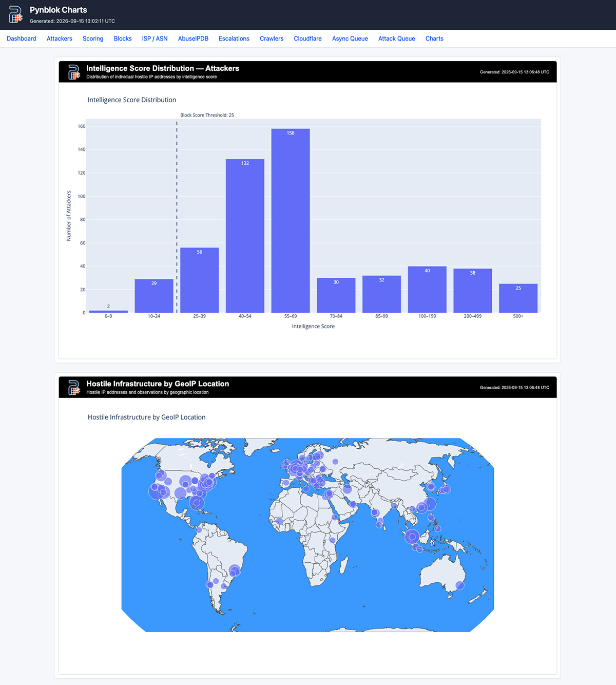
Task: Click the 0–9 score bar
Action: 108,311
